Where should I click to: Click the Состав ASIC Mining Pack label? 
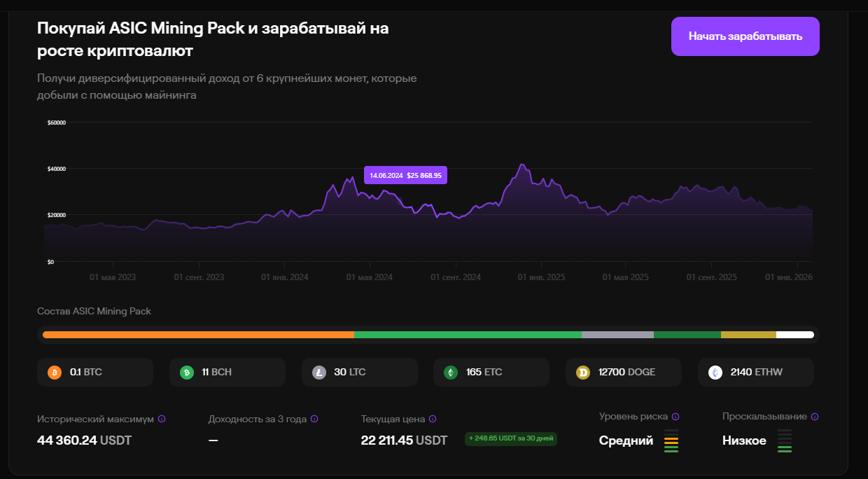[x=94, y=311]
